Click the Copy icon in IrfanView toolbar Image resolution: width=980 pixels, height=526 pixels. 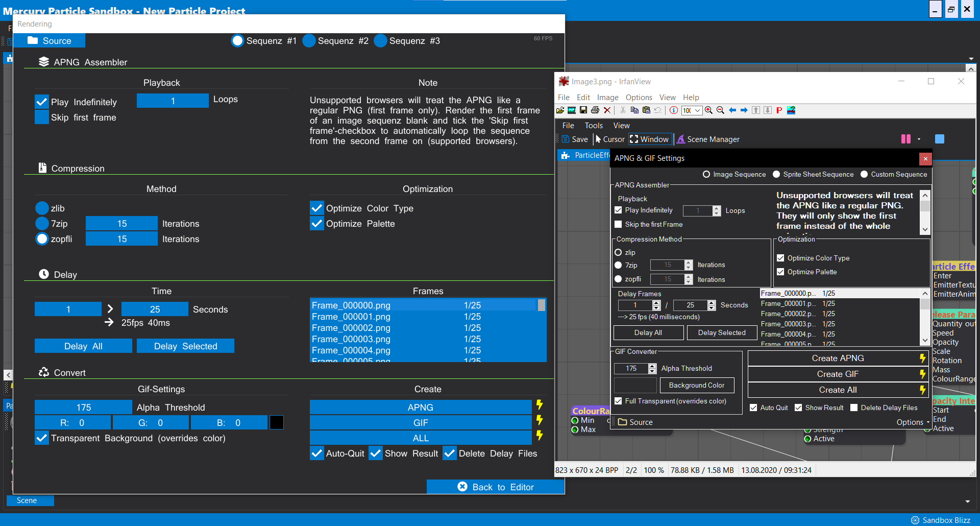[634, 110]
